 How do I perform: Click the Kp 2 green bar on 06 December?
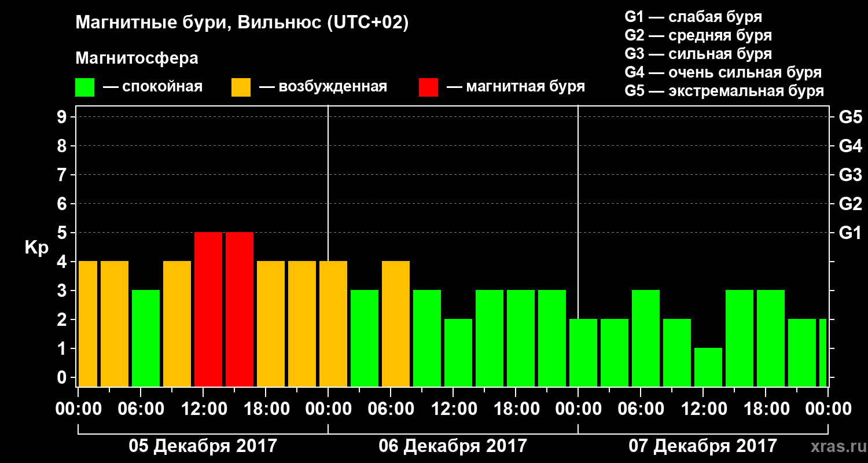click(x=458, y=353)
